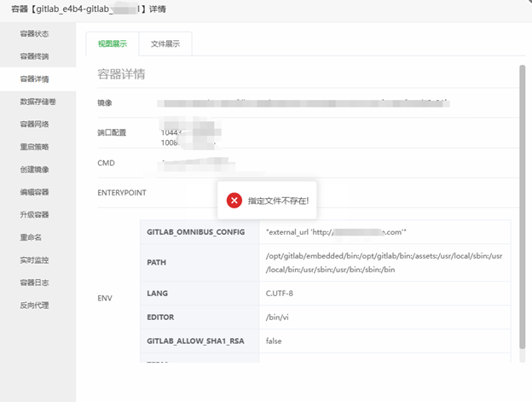Open 数据存储卷 sidebar item
This screenshot has width=532, height=402.
pyautogui.click(x=38, y=102)
